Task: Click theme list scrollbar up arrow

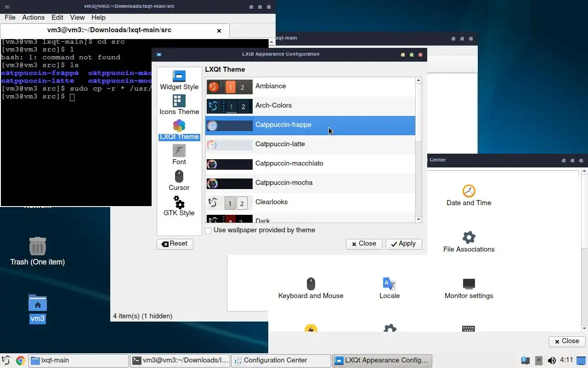Action: pyautogui.click(x=418, y=80)
